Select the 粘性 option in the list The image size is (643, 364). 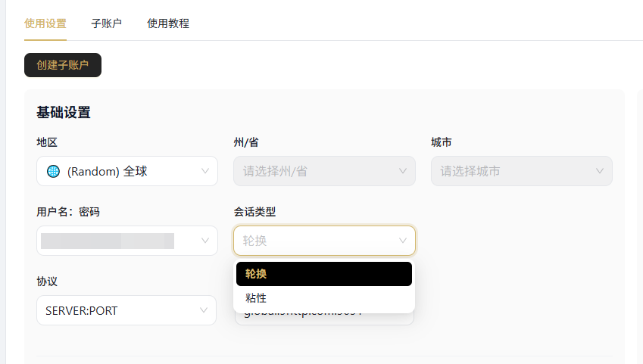[x=324, y=298]
